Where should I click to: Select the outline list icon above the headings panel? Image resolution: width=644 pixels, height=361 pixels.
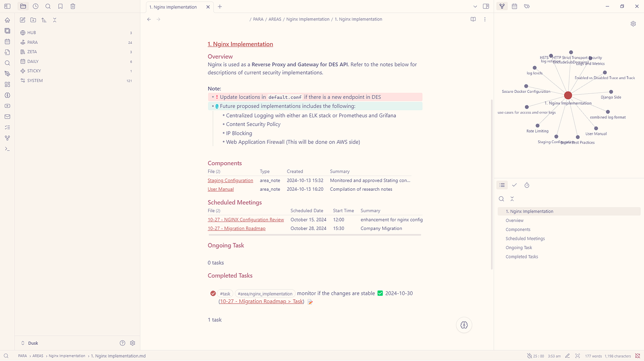click(x=502, y=185)
